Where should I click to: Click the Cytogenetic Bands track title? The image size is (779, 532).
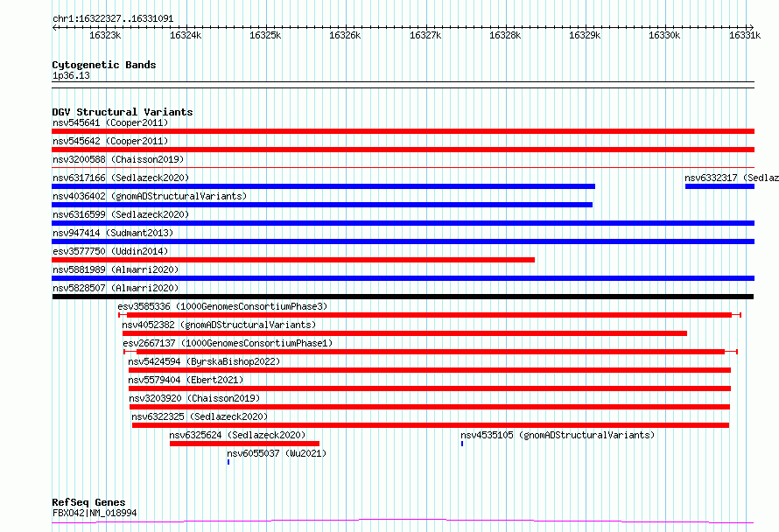[104, 65]
